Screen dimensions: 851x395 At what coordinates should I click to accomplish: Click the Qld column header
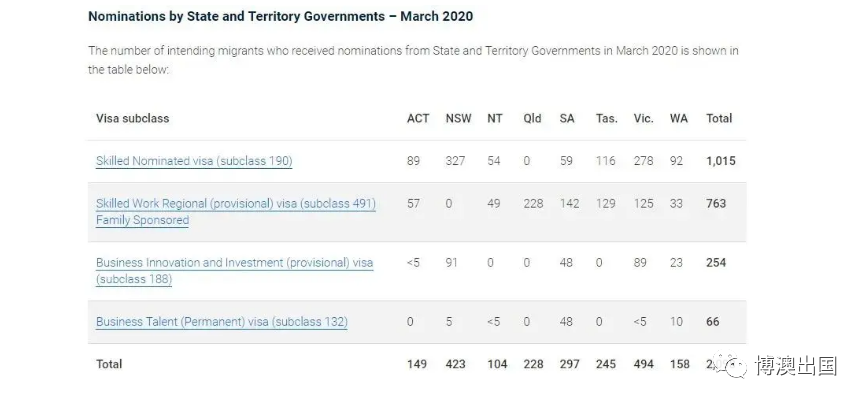[532, 118]
